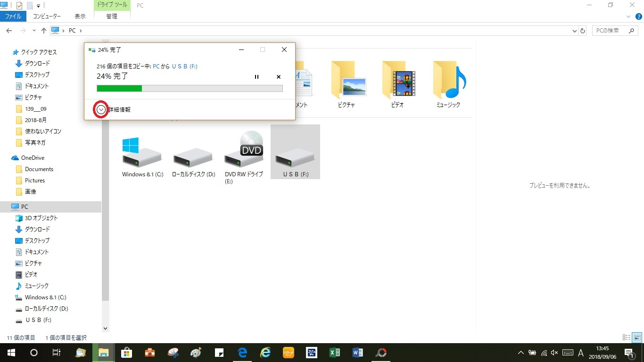The width and height of the screenshot is (644, 362).
Task: Open address bar history dropdown
Action: (x=574, y=31)
